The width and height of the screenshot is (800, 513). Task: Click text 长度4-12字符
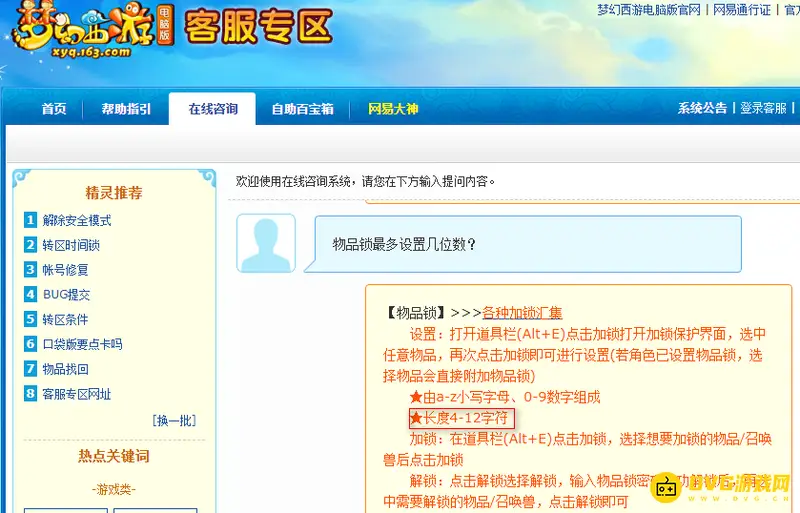click(466, 418)
